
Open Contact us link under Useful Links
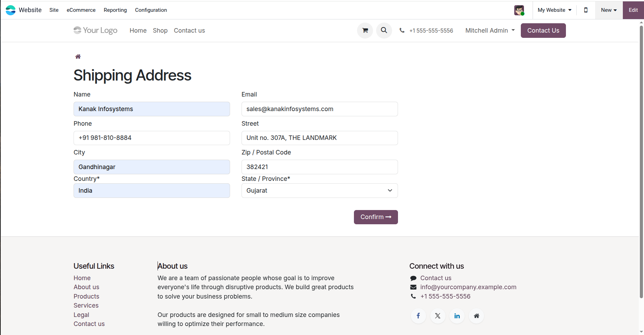89,324
